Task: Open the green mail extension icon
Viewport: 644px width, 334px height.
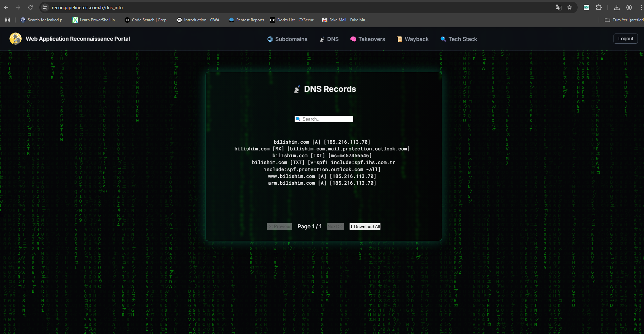Action: [x=586, y=7]
